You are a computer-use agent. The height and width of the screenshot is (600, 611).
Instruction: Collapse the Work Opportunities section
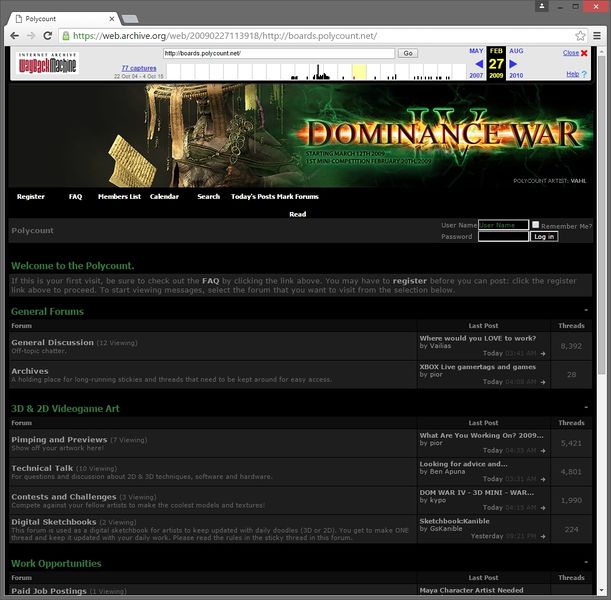[586, 562]
